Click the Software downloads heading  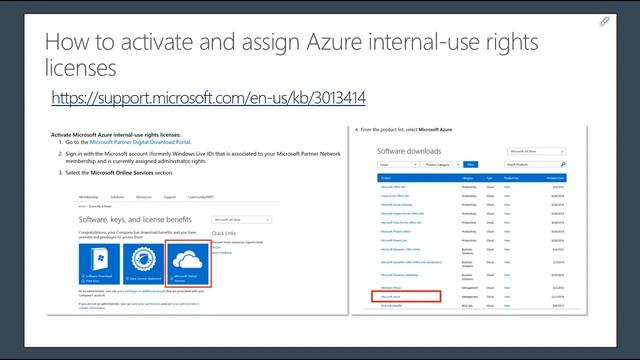tap(409, 151)
